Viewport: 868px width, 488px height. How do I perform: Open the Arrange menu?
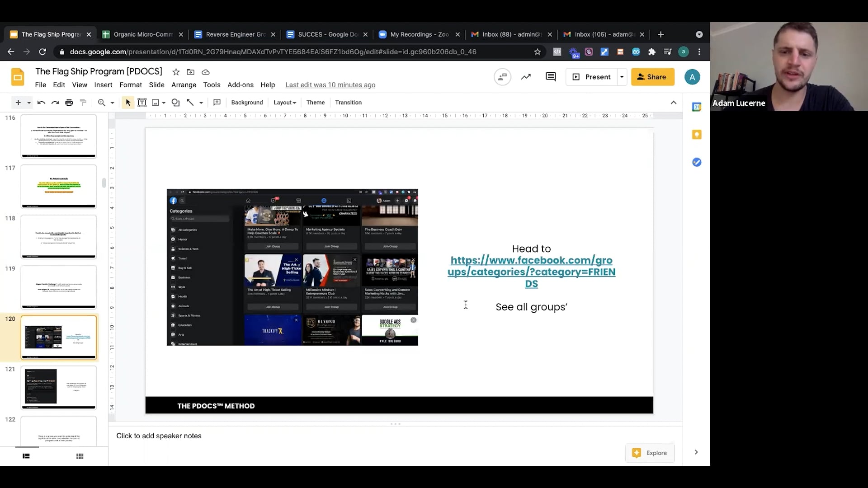click(184, 85)
